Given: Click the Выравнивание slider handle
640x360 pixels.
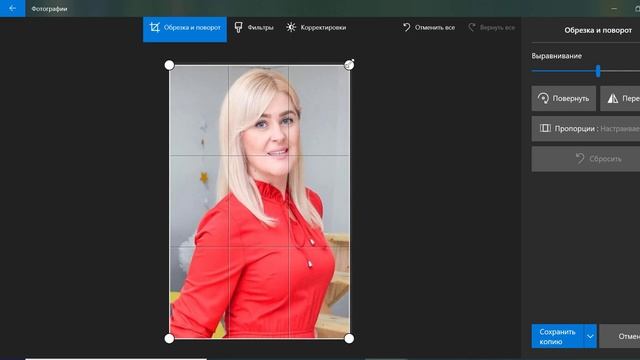Looking at the screenshot, I should 598,71.
